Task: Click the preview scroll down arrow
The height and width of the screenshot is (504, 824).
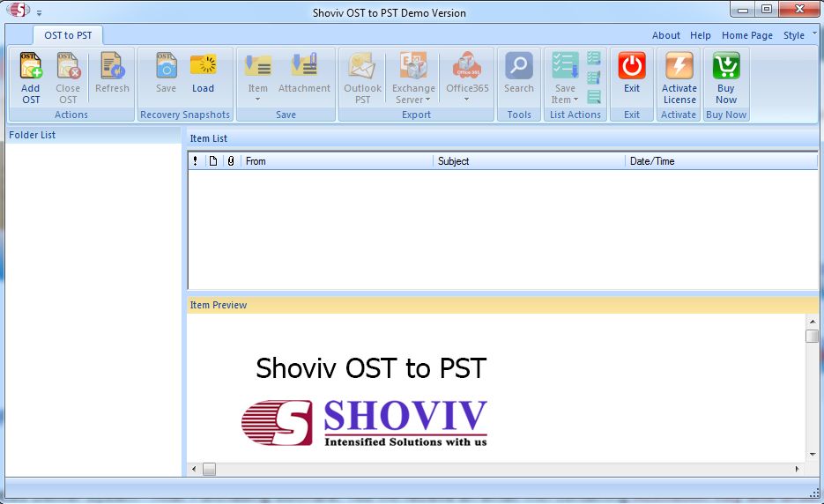Action: (813, 454)
